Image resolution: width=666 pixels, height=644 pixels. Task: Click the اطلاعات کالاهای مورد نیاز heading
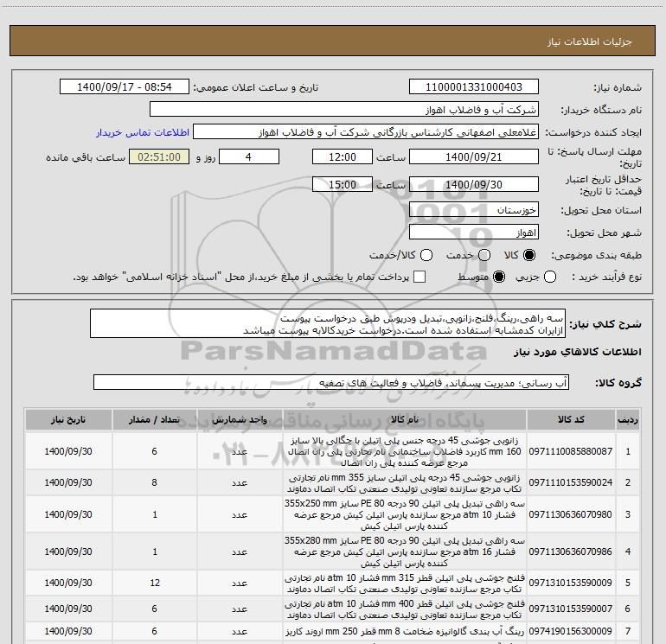pos(577,352)
